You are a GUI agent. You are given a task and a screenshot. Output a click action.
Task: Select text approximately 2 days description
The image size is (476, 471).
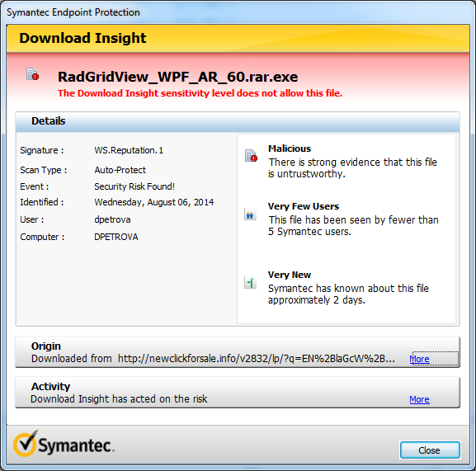(348, 294)
